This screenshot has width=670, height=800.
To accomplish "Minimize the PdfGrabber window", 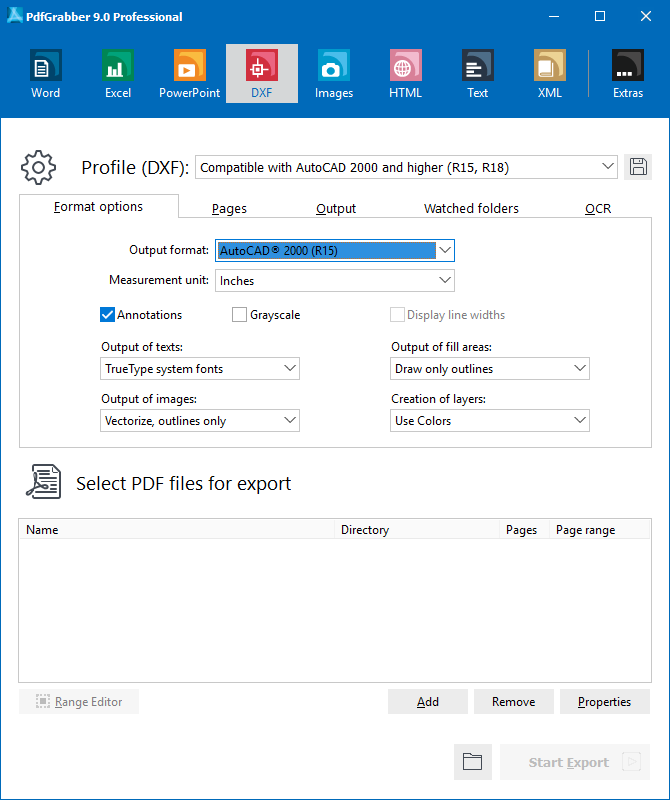I will 554,16.
